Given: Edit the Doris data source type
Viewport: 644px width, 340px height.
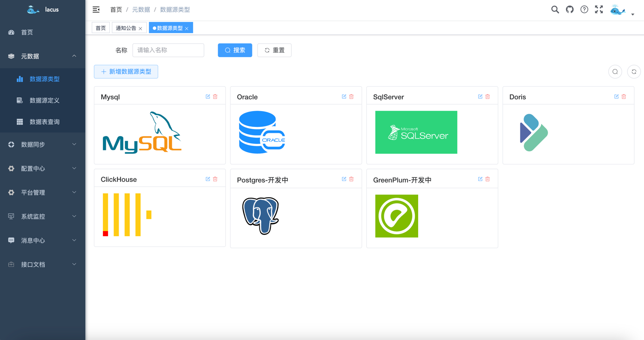Looking at the screenshot, I should (x=617, y=96).
